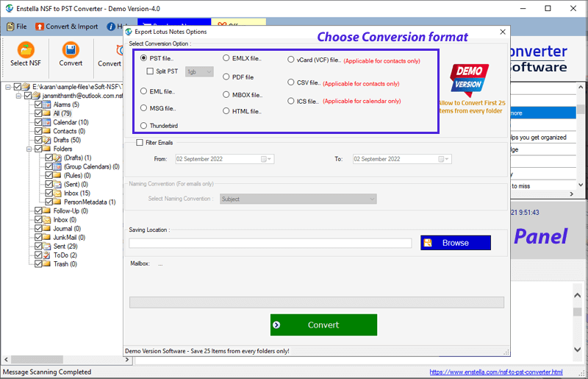Enable the Split PST checkbox
Image resolution: width=588 pixels, height=379 pixels.
[150, 71]
